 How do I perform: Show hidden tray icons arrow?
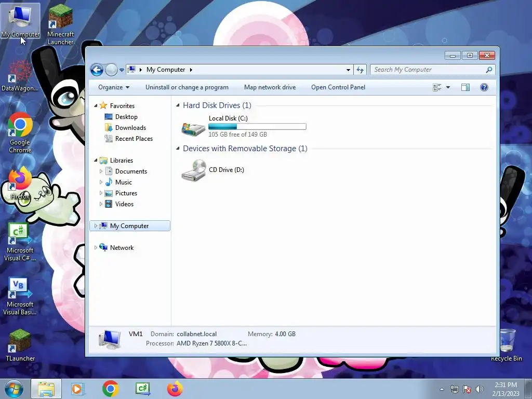coord(442,389)
